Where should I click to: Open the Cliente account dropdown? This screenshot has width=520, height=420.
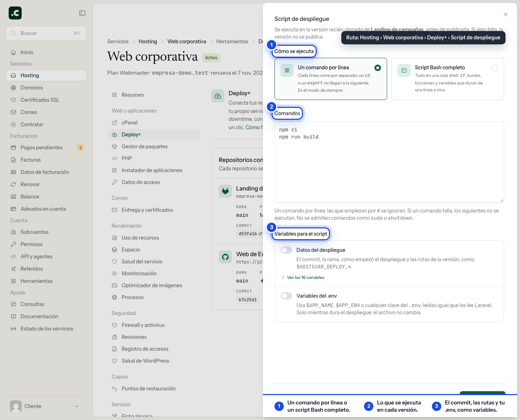46,406
